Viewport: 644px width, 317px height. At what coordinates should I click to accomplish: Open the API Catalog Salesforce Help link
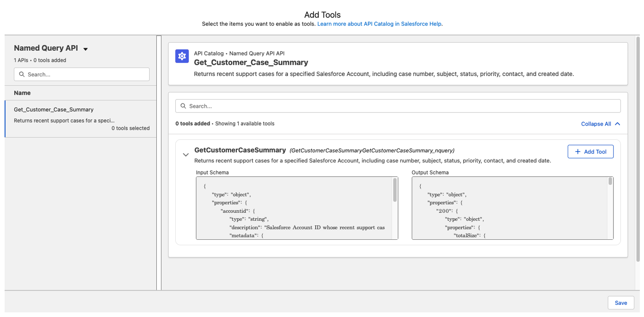[x=379, y=24]
